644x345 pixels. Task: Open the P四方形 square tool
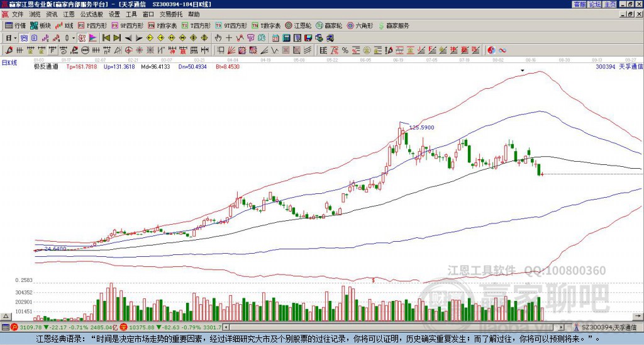point(93,25)
